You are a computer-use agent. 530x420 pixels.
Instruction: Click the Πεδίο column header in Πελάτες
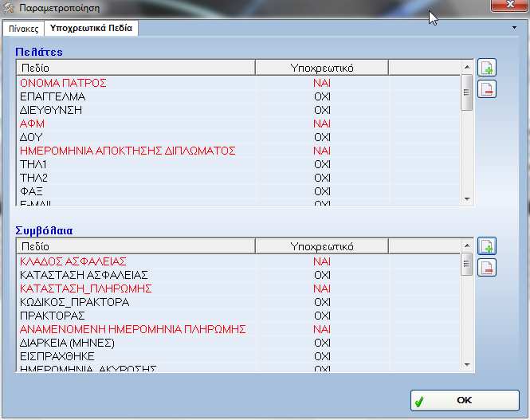[x=135, y=68]
